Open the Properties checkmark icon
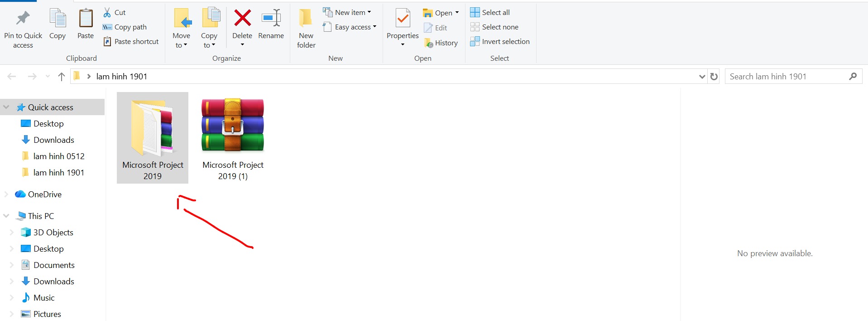This screenshot has height=321, width=868. pyautogui.click(x=402, y=19)
